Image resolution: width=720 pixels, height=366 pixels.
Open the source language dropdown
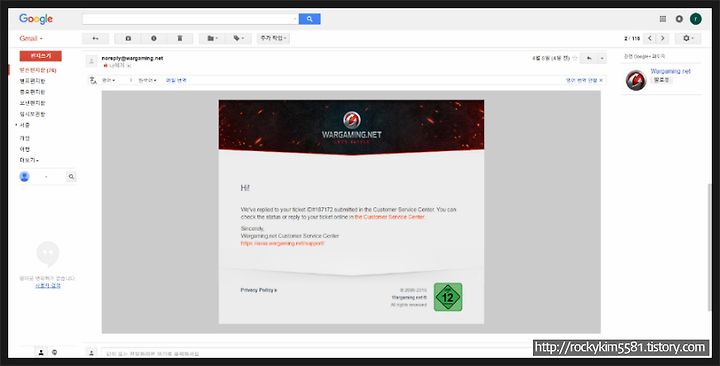pyautogui.click(x=108, y=80)
